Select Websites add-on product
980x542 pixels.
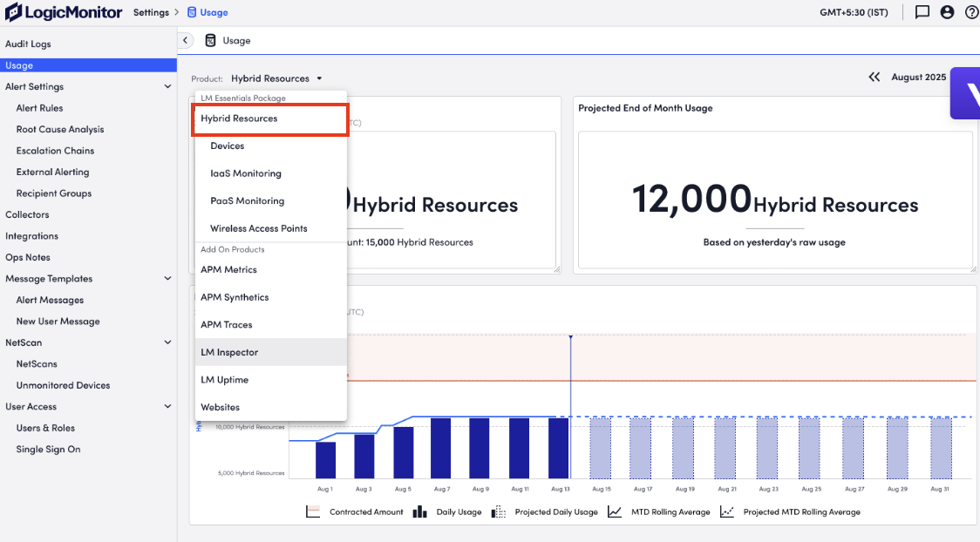pos(270,406)
